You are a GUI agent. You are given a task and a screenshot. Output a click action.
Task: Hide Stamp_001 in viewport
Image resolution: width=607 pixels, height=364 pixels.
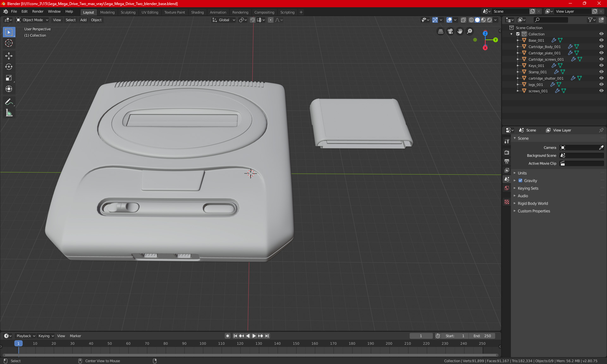tap(601, 72)
